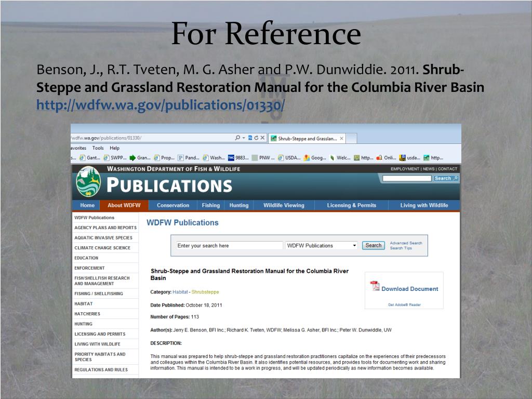The width and height of the screenshot is (532, 399).
Task: Open the Tools menu
Action: tap(98, 148)
